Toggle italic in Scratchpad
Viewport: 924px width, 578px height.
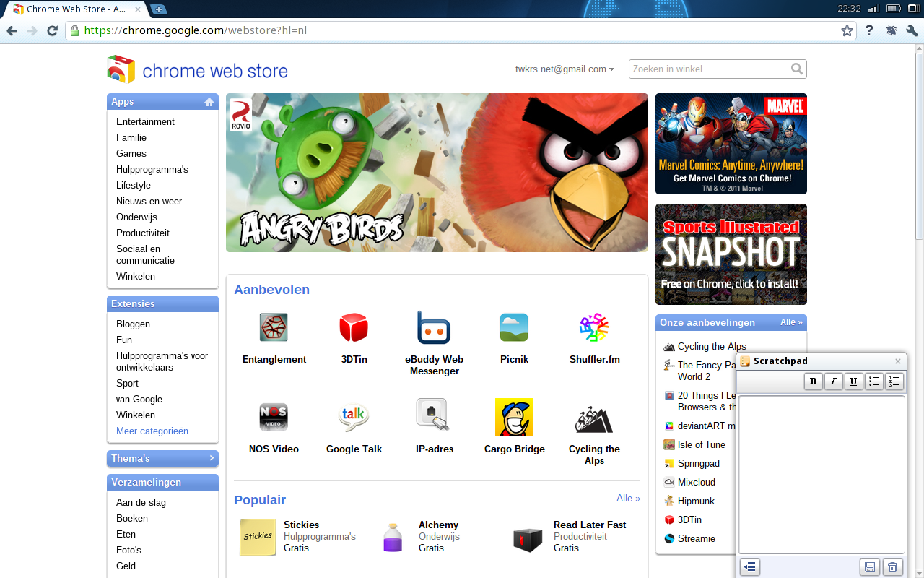(x=834, y=381)
